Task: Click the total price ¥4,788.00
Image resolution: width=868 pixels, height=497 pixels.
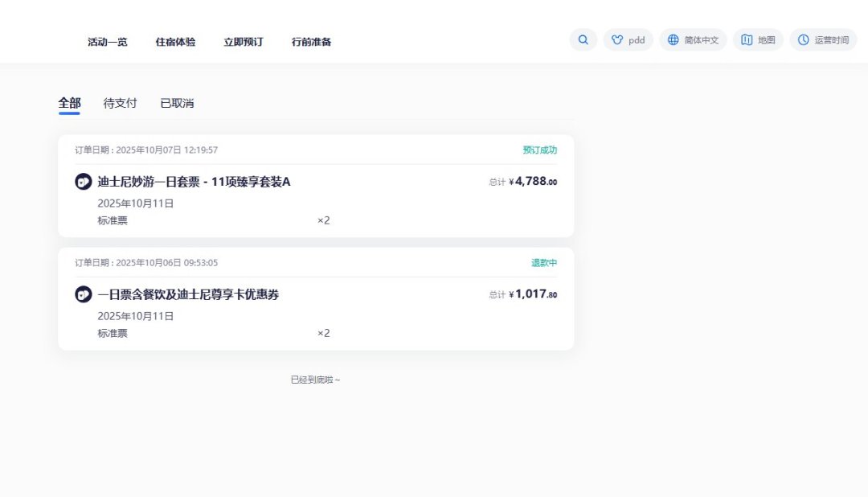Action: [x=533, y=181]
